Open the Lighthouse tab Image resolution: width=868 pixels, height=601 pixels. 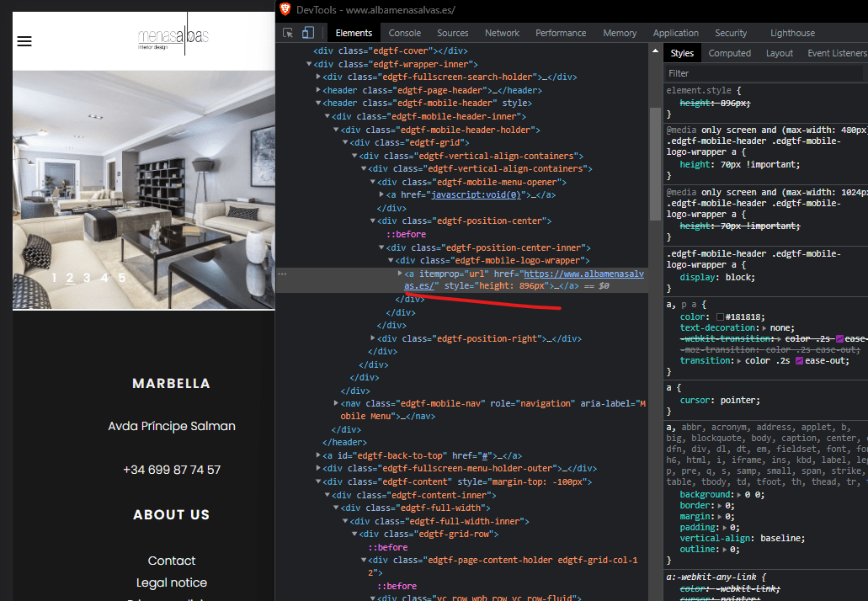click(x=792, y=33)
